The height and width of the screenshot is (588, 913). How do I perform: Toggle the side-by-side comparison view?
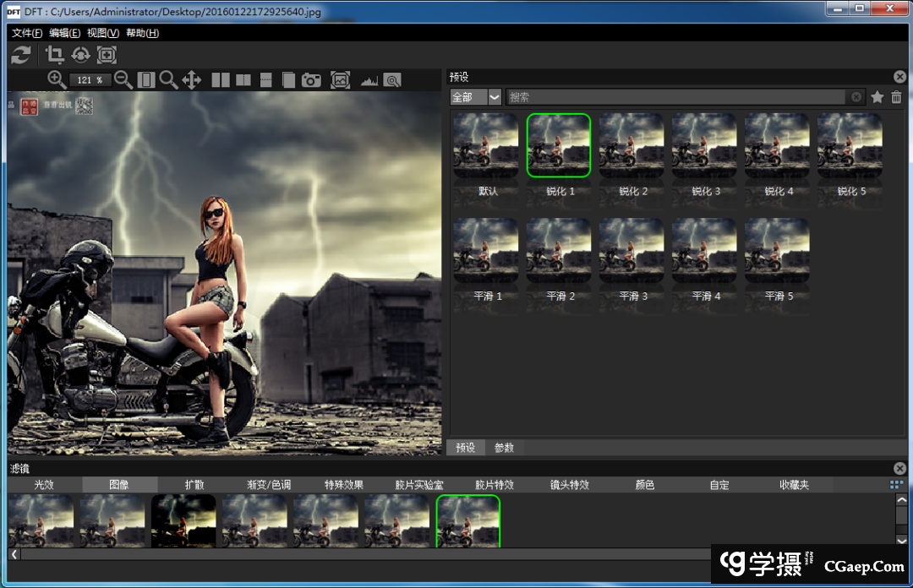(221, 80)
